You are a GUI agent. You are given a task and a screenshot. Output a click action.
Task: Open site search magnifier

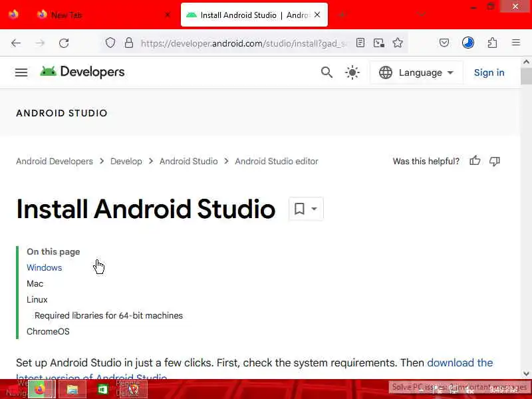click(x=327, y=72)
